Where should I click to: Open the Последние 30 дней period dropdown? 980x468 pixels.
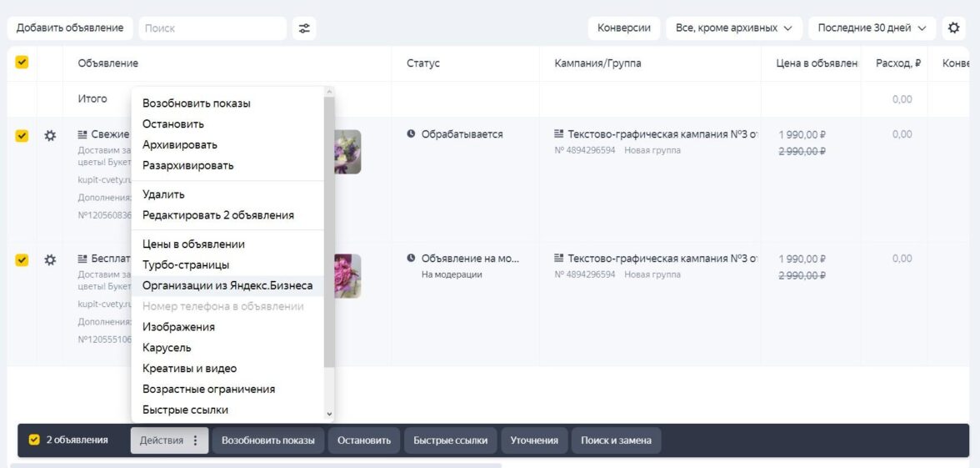pyautogui.click(x=872, y=28)
